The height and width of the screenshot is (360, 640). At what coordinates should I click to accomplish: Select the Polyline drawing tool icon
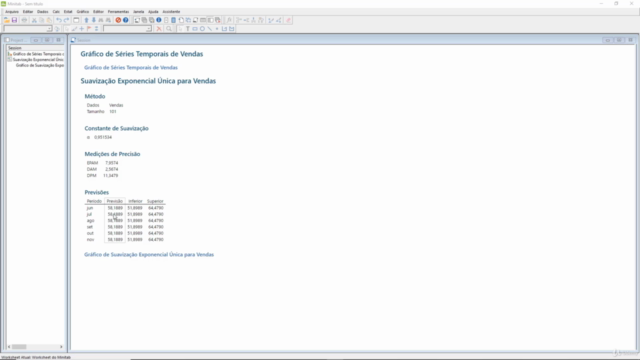click(x=224, y=29)
